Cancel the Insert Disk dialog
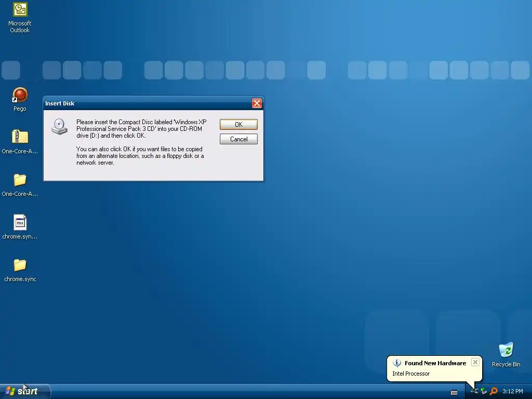The height and width of the screenshot is (399, 532). click(x=238, y=139)
